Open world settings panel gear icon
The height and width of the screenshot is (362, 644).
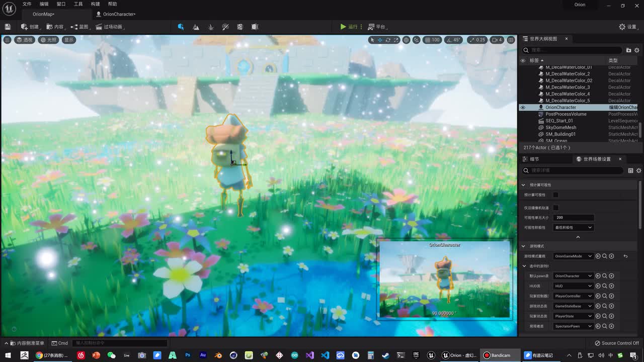[x=639, y=170]
